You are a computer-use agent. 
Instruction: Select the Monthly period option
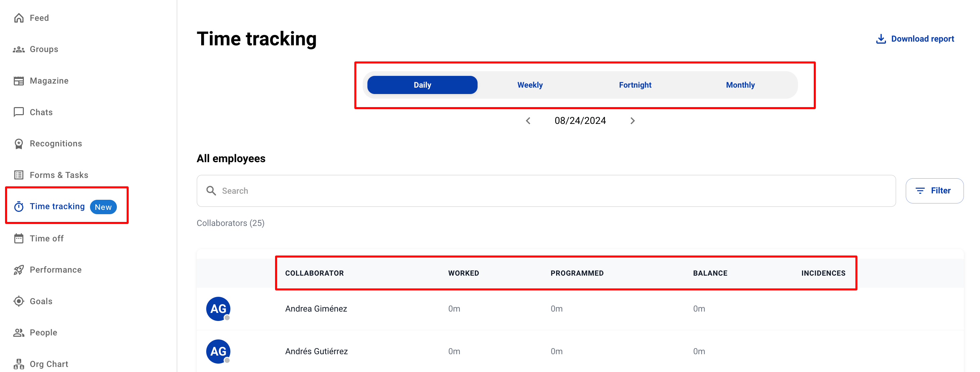pos(740,85)
